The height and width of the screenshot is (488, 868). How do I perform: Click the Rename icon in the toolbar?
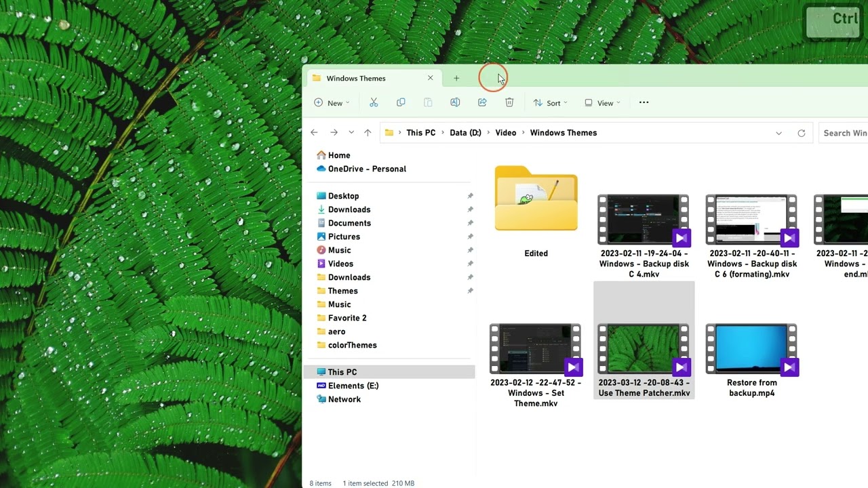point(455,102)
